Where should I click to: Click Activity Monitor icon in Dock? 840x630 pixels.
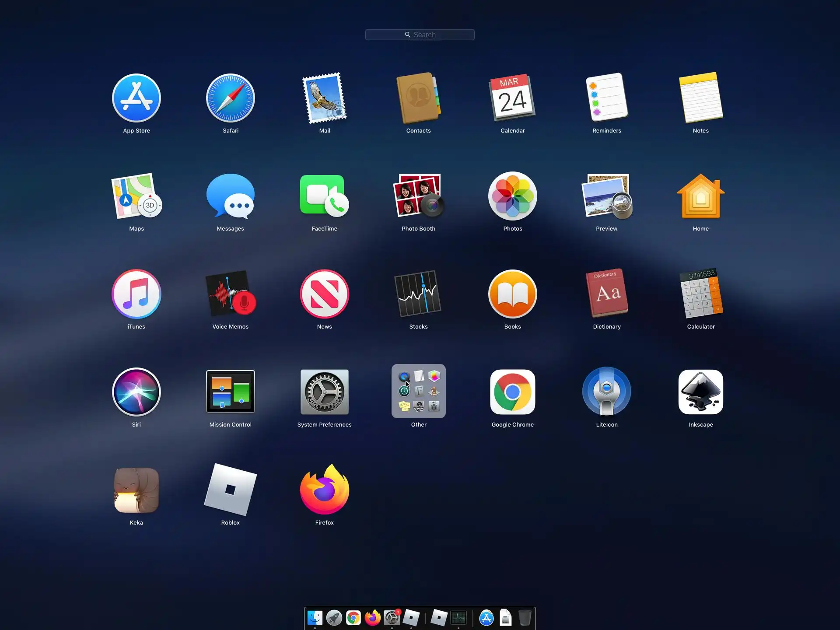[x=458, y=618]
